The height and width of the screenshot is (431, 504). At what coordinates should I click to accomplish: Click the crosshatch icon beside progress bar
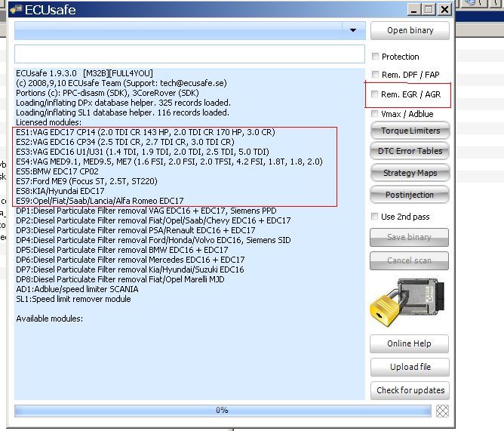442,411
